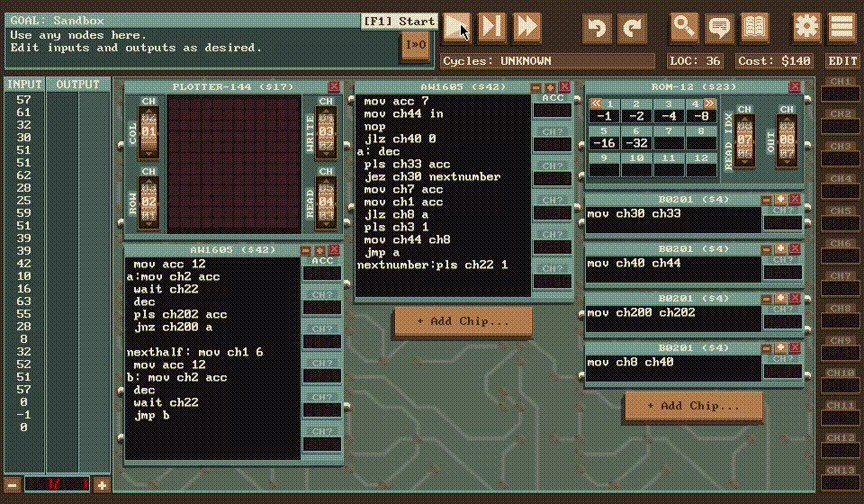Click the plus button under the OUTPUT list
864x504 pixels.
[101, 485]
